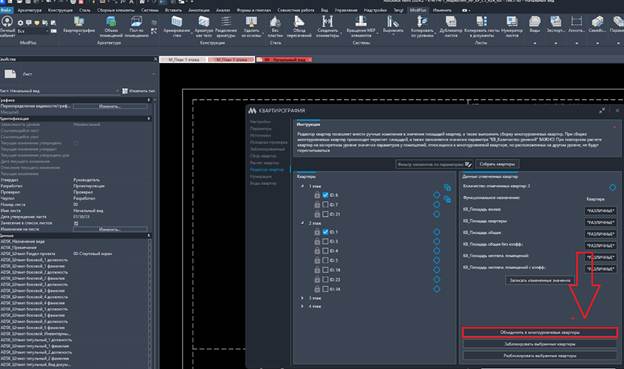Check apartment ID 22 checkbox

click(325, 279)
